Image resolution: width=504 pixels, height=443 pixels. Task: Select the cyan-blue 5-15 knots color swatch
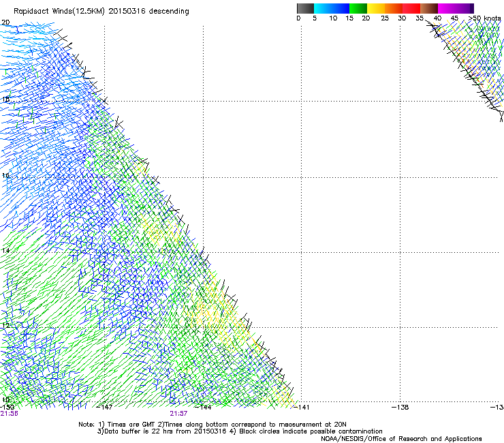[332, 8]
